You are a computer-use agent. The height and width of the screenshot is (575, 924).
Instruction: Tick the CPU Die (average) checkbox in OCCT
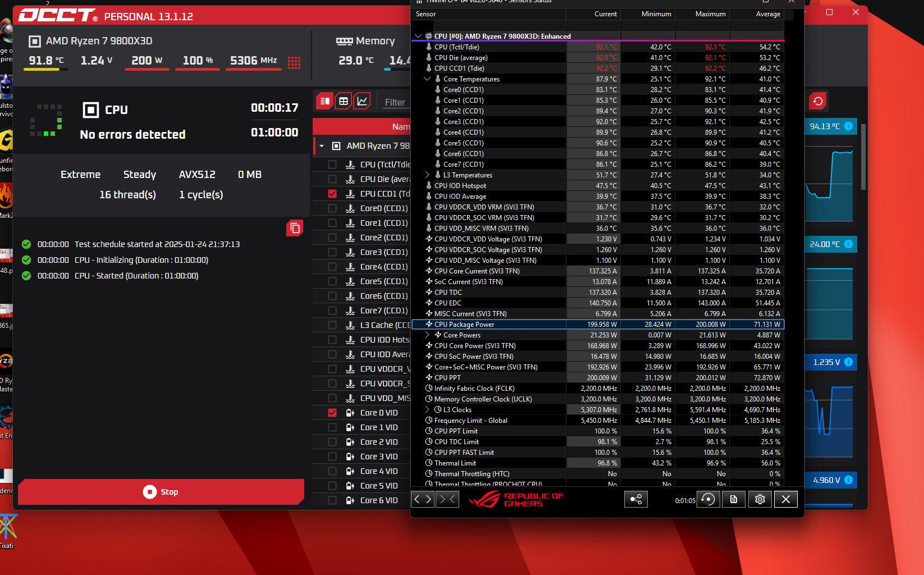point(332,179)
